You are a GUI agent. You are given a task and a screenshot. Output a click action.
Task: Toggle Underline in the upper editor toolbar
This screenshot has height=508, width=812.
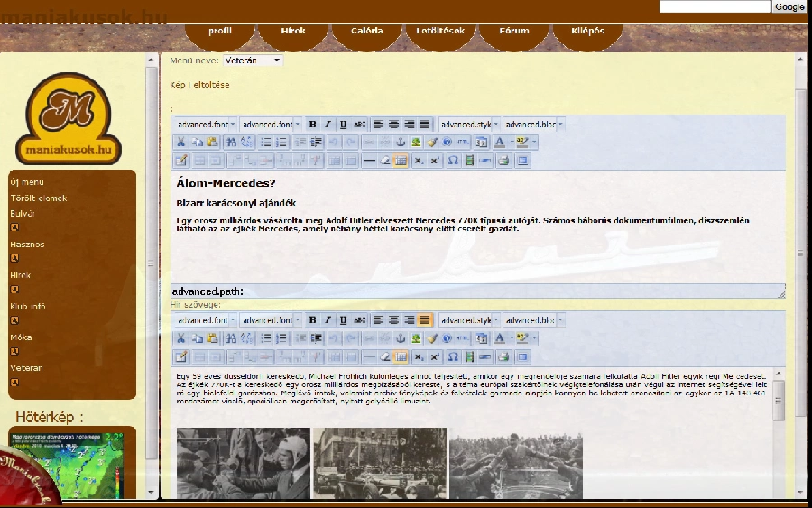(343, 124)
